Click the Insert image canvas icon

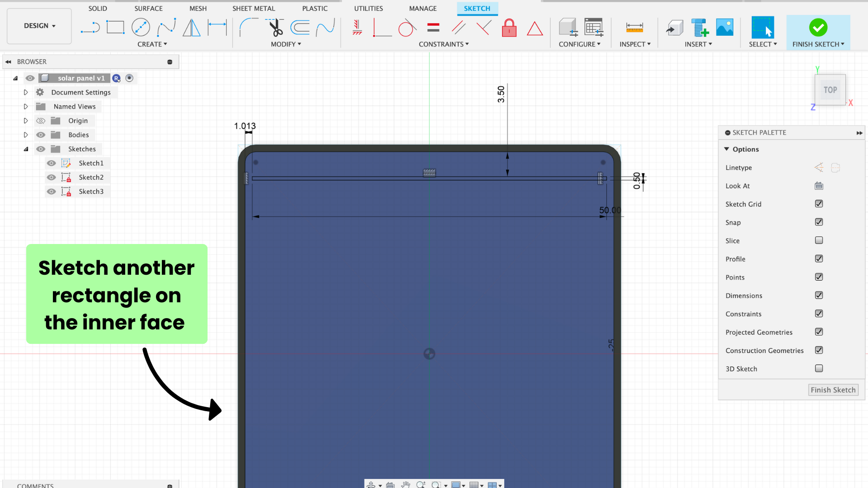[725, 28]
